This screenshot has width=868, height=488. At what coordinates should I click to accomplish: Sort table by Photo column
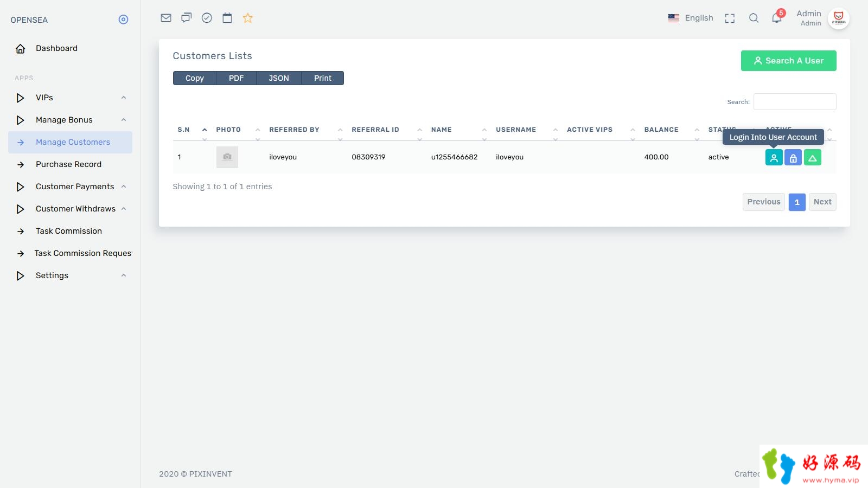pyautogui.click(x=238, y=130)
